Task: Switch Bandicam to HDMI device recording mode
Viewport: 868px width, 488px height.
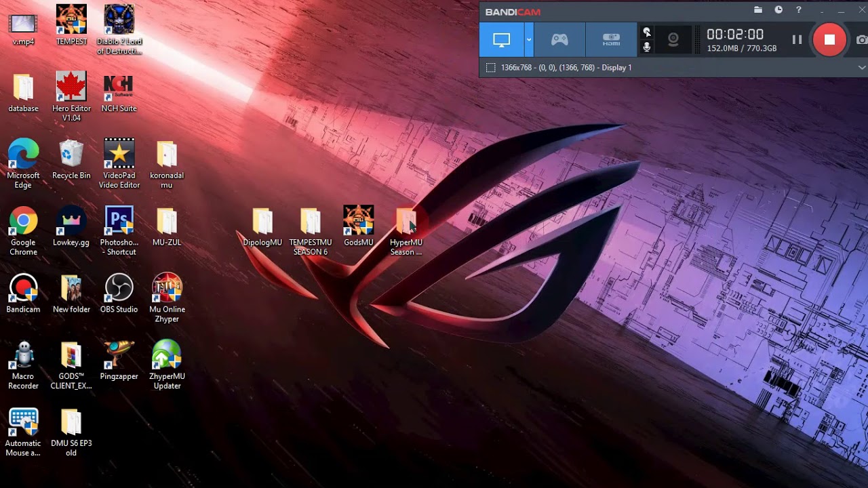Action: 611,40
